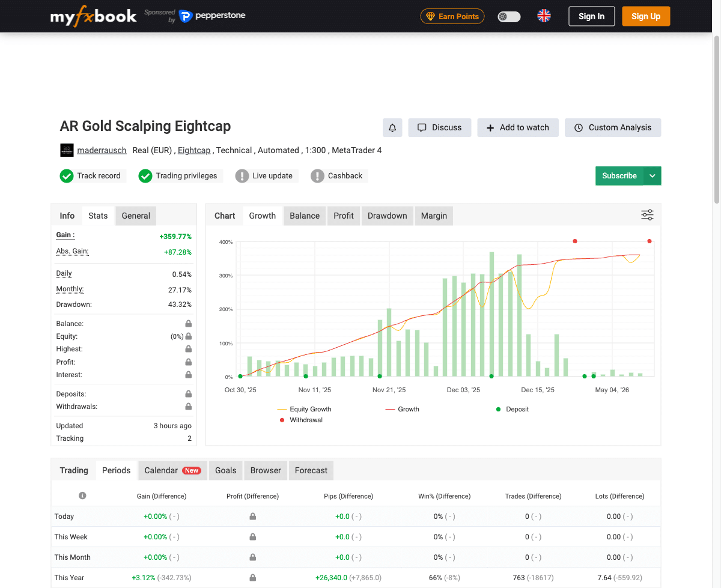Toggle Deposit legend item

pyautogui.click(x=512, y=409)
